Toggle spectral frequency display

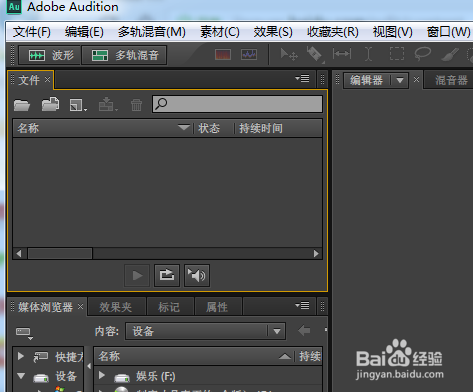coord(223,54)
